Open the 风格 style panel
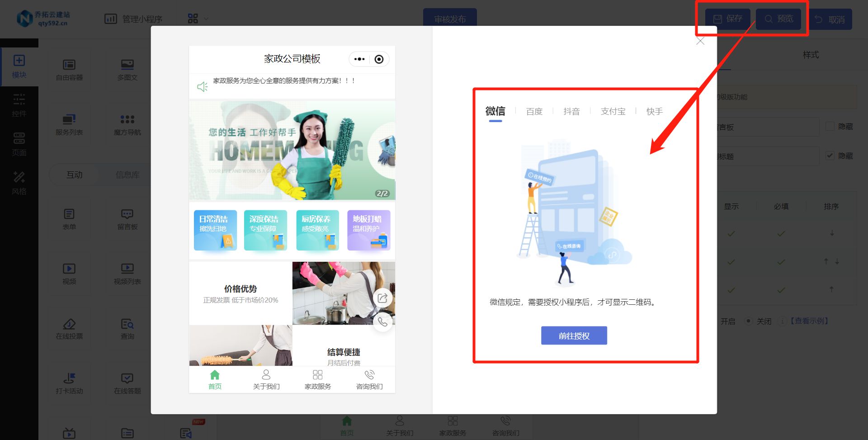The width and height of the screenshot is (868, 440). (19, 182)
